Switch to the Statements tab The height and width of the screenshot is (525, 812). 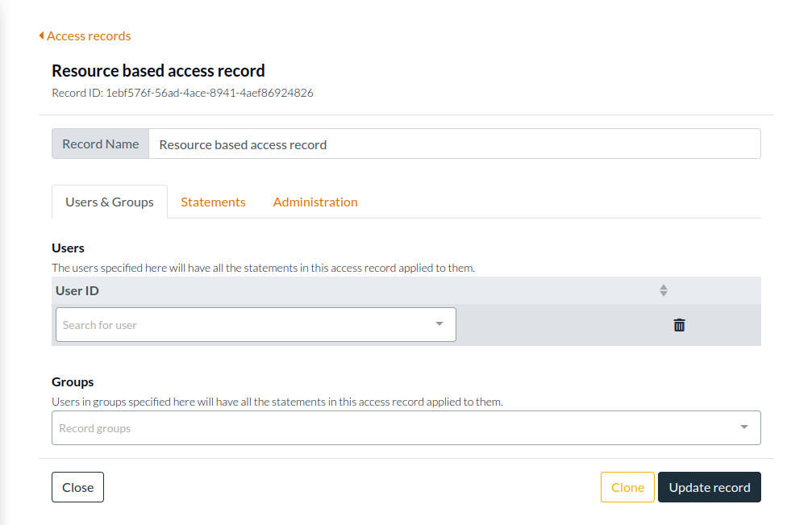(213, 202)
